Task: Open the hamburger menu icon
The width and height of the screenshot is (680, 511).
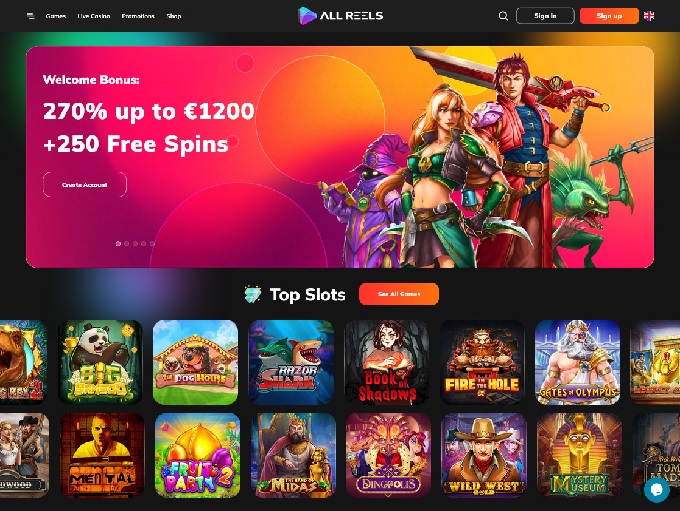Action: tap(31, 16)
